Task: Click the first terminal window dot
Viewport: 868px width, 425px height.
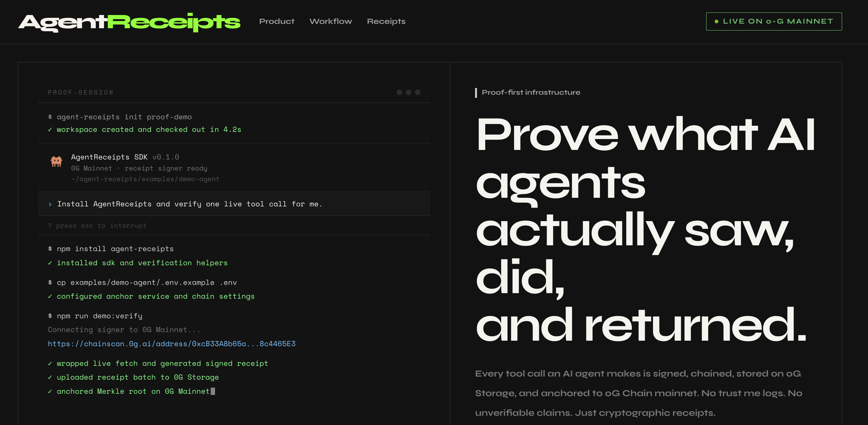Action: click(x=399, y=92)
